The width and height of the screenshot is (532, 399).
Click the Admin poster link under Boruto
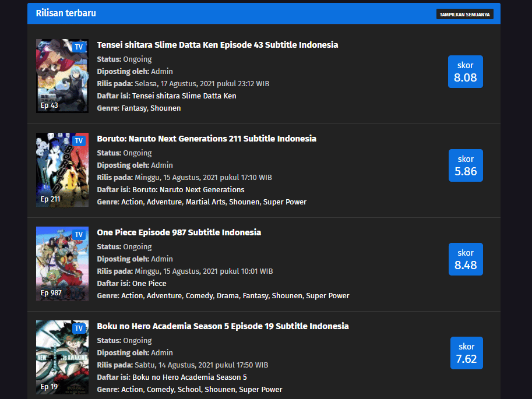pyautogui.click(x=162, y=165)
